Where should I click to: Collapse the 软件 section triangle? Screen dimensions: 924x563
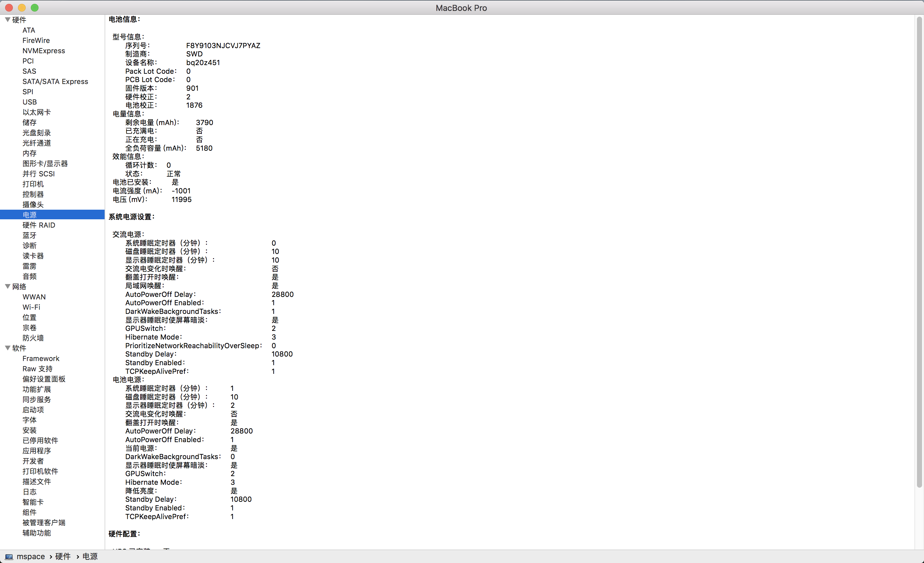(7, 348)
